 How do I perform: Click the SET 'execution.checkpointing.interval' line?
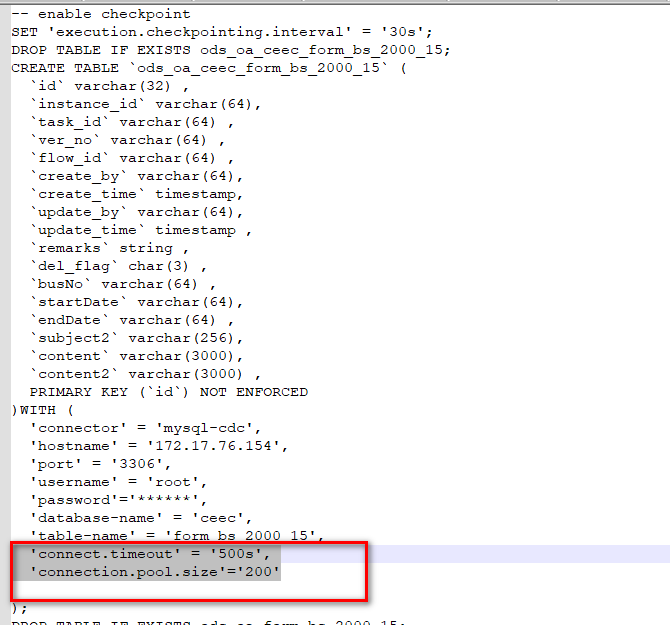(x=222, y=32)
